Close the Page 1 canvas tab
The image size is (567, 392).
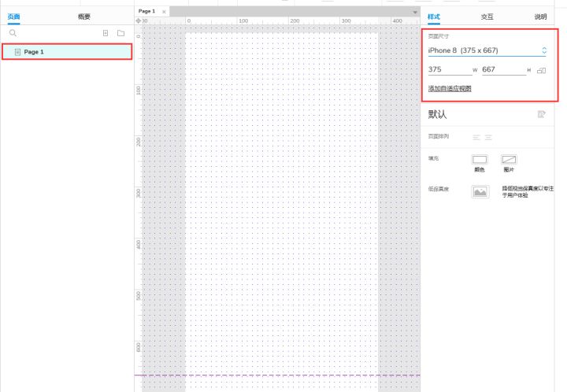164,12
